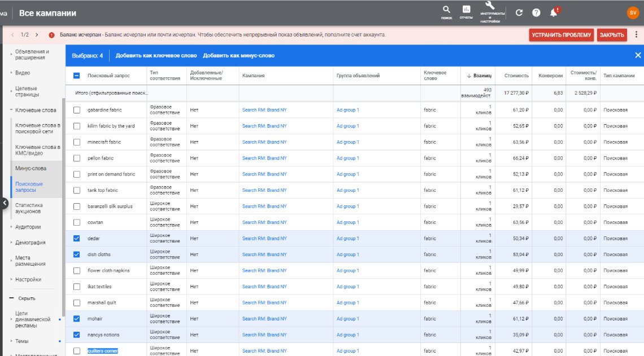
Task: Click the УСТРАНИТЬ ПРОБЛЕМУ button
Action: point(561,35)
